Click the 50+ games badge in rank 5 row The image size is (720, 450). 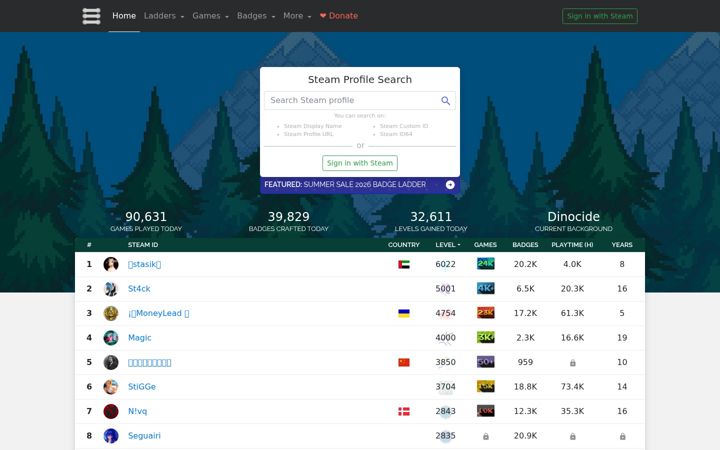485,362
